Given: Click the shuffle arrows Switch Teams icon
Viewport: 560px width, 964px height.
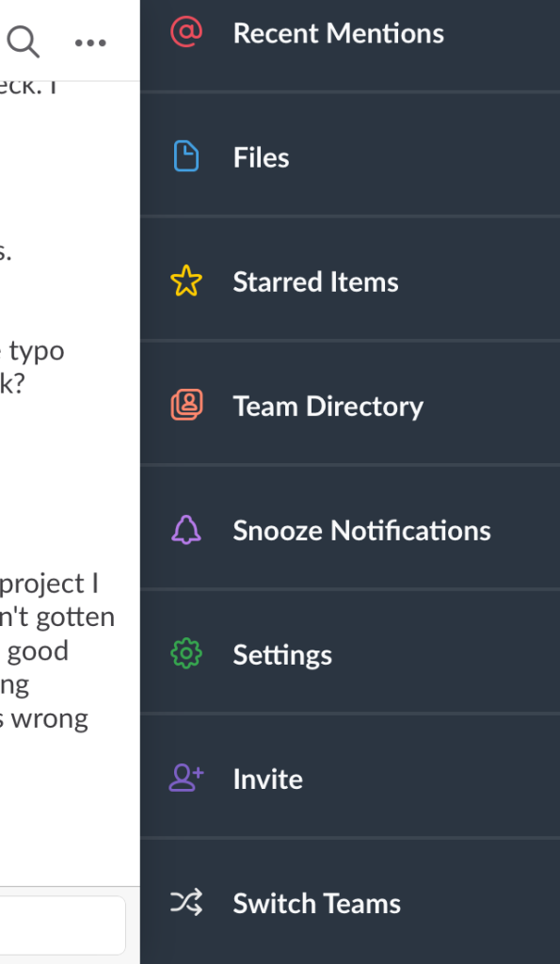Looking at the screenshot, I should click(x=186, y=903).
